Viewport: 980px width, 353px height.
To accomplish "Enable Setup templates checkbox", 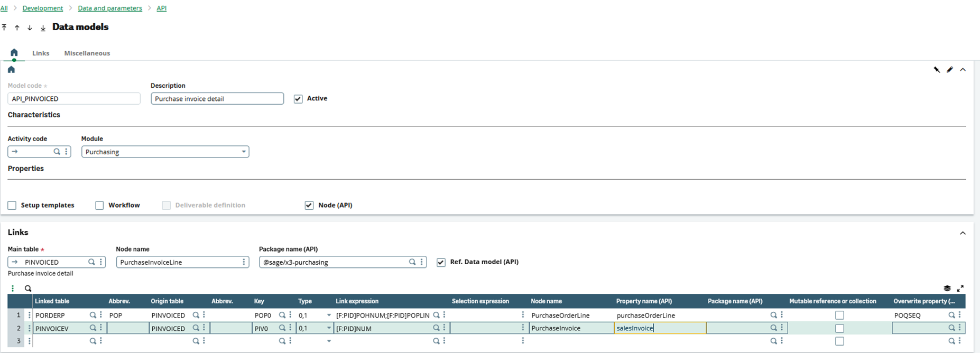I will point(12,205).
